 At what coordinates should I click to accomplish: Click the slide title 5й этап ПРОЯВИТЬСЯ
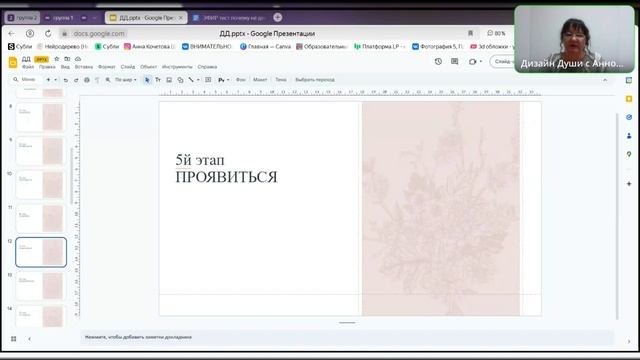coord(226,169)
